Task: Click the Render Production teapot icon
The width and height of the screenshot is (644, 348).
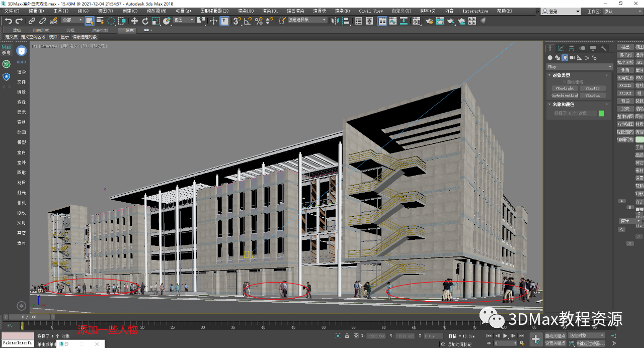Action: coord(451,21)
